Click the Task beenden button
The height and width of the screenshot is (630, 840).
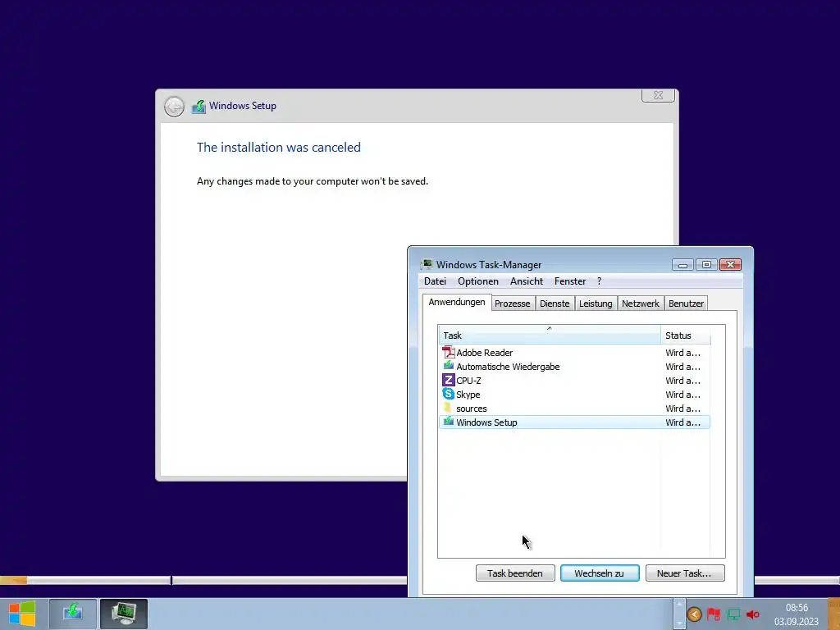click(x=515, y=573)
